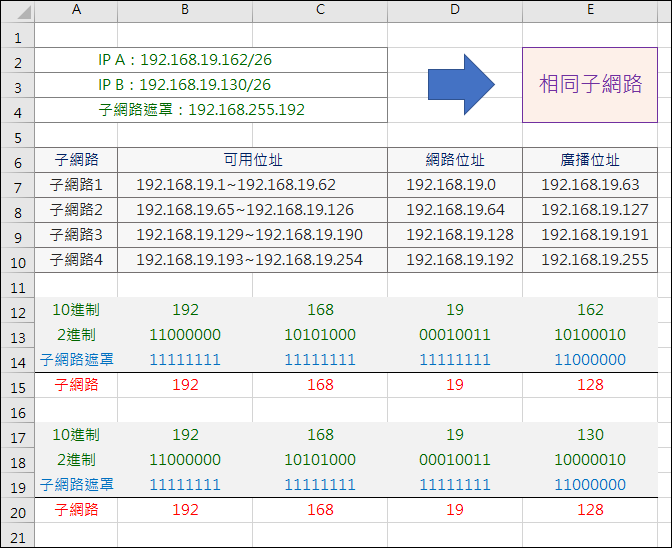The width and height of the screenshot is (672, 548).
Task: Select the 子網路4 cell
Action: [76, 260]
